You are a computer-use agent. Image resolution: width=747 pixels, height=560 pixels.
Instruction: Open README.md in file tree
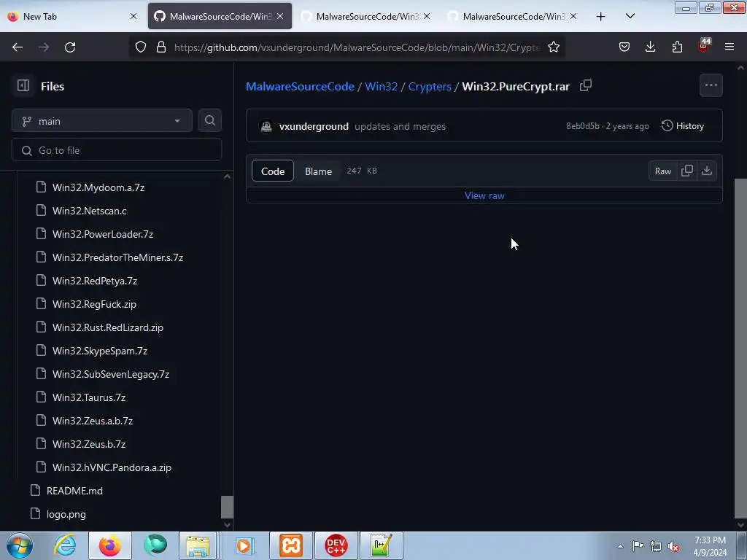pos(74,491)
